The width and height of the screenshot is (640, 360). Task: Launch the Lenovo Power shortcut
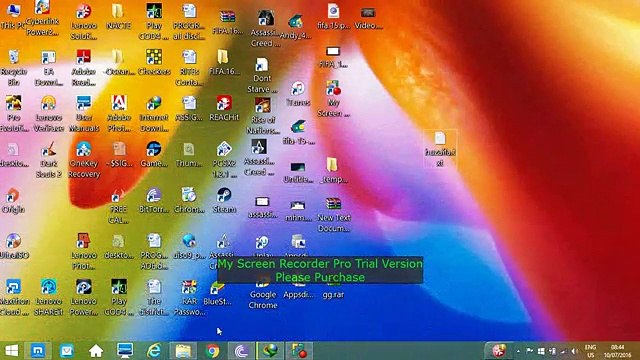point(83,298)
